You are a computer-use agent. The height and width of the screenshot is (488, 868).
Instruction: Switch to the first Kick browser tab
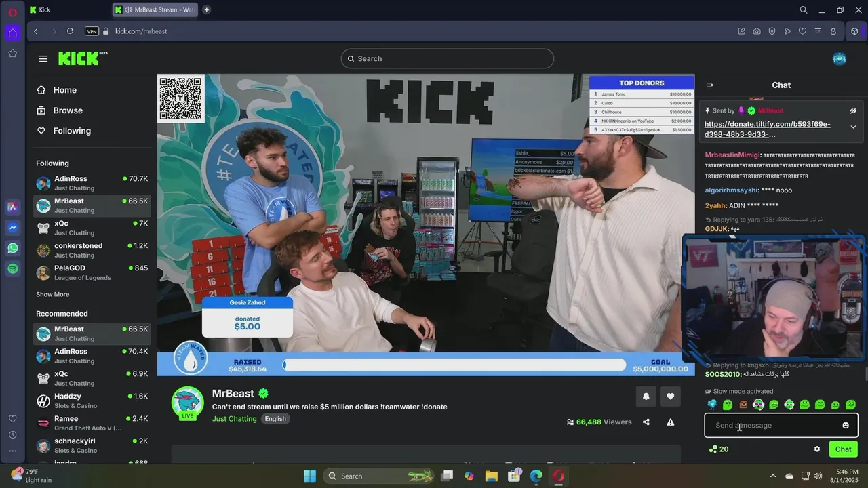[69, 9]
